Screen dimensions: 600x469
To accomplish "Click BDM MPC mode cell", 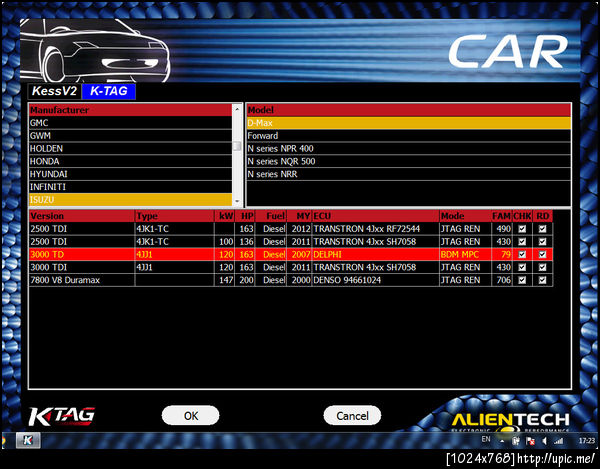I will (x=465, y=254).
